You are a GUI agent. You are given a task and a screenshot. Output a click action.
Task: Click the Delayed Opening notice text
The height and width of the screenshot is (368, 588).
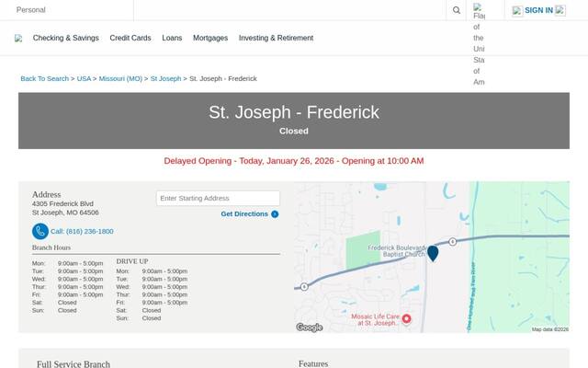click(294, 161)
